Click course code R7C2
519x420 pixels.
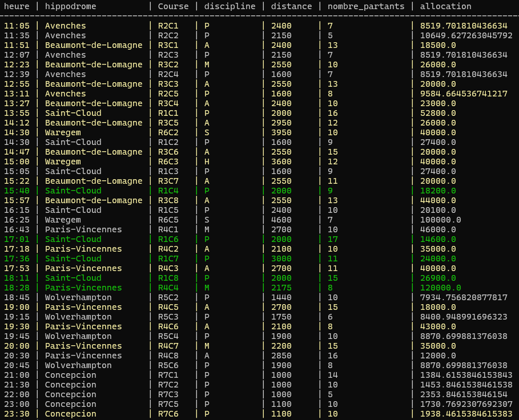click(168, 385)
